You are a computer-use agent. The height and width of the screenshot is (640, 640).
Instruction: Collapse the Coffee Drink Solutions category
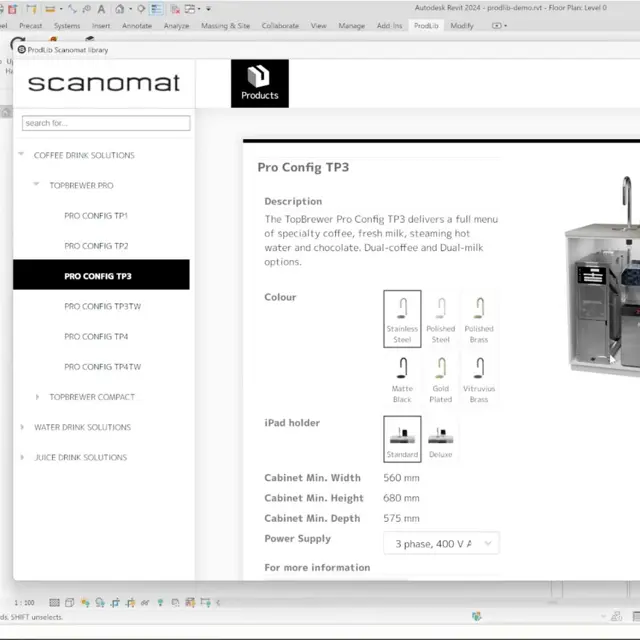pyautogui.click(x=23, y=155)
